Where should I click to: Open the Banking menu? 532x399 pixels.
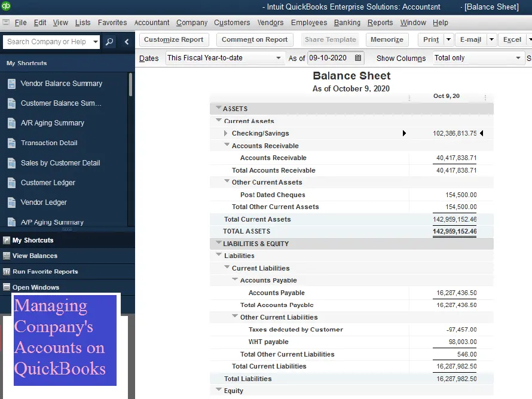[347, 23]
